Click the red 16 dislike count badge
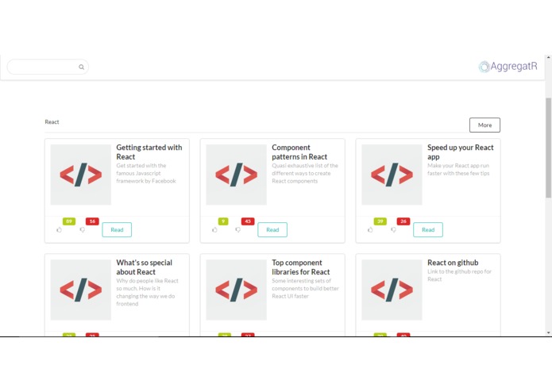Screen dimensions: 552x392 tap(92, 221)
